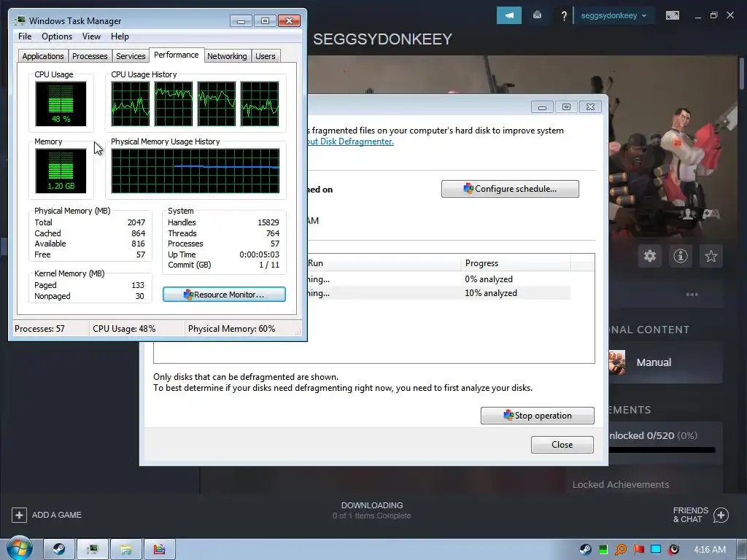Favorite the game with star icon
The height and width of the screenshot is (560, 747).
(711, 256)
